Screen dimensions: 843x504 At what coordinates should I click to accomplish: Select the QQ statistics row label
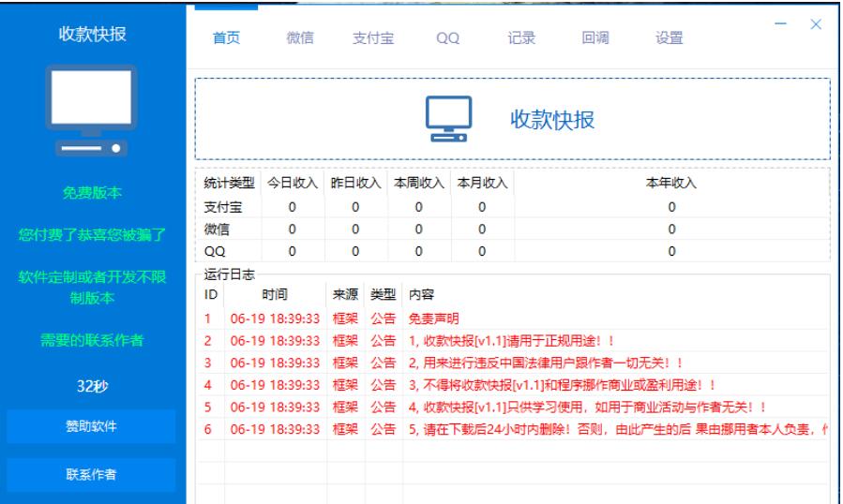click(x=215, y=251)
